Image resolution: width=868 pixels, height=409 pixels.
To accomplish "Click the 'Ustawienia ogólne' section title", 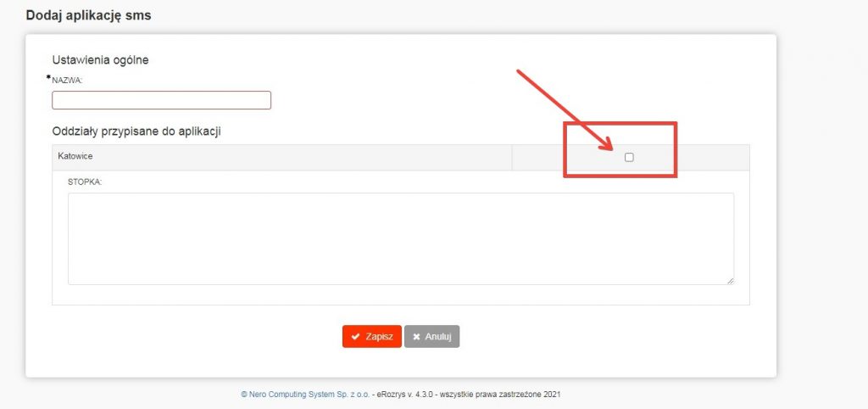I will coord(106,59).
